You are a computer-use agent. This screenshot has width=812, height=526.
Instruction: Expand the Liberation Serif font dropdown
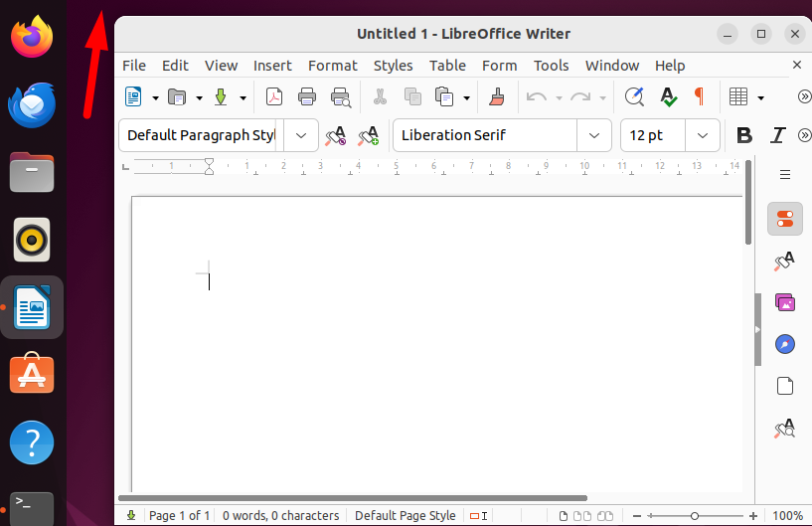594,135
